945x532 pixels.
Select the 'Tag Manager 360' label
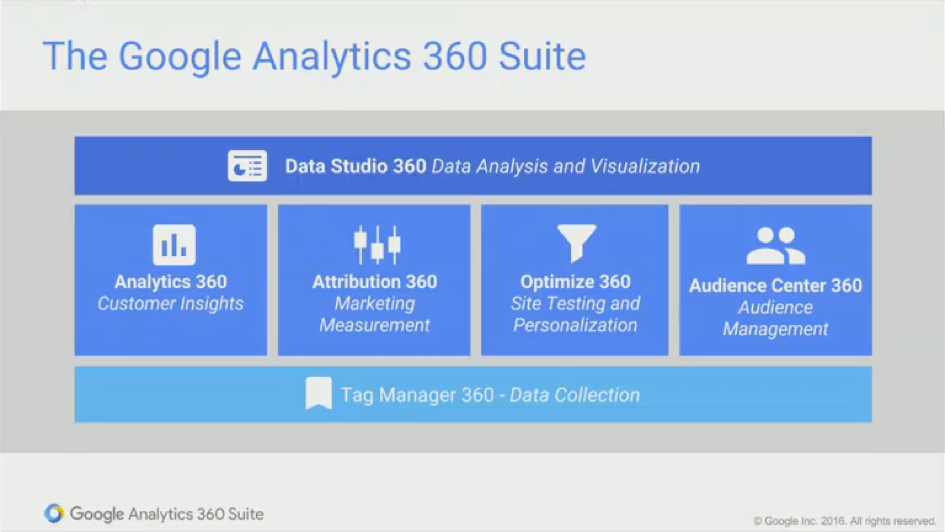(x=417, y=395)
